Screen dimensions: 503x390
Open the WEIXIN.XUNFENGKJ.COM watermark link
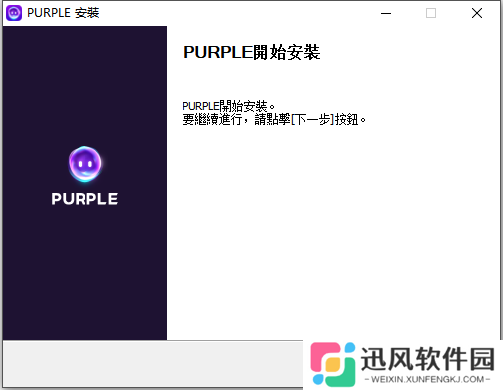click(x=428, y=379)
